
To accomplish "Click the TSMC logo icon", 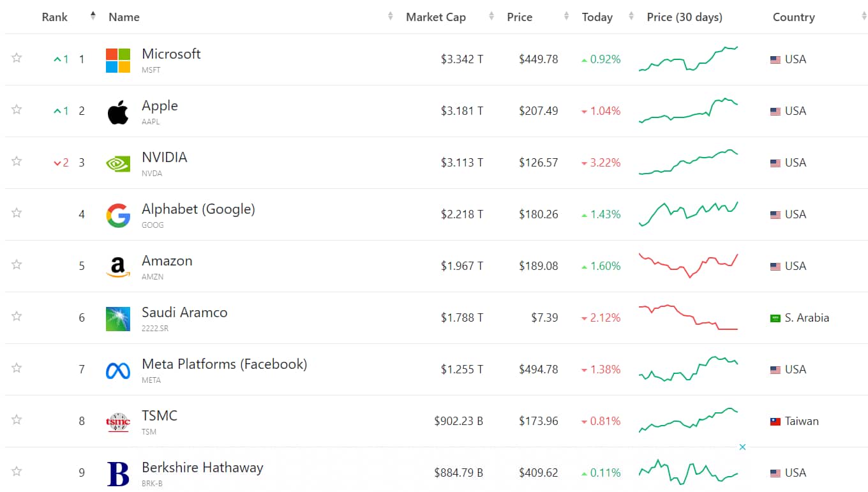I will [x=117, y=421].
